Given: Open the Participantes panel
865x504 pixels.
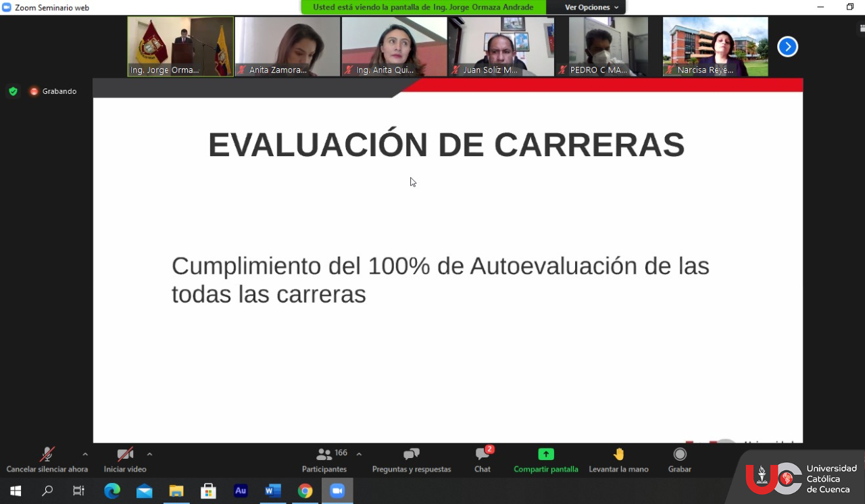Looking at the screenshot, I should coord(324,460).
